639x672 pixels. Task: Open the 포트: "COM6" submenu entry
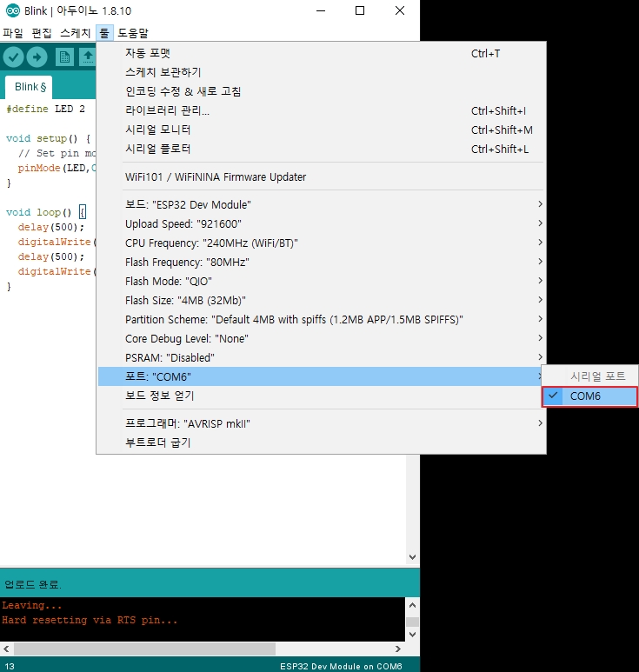(322, 376)
